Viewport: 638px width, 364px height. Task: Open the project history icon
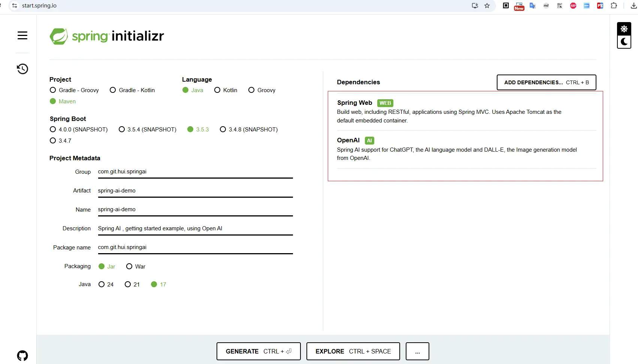click(22, 69)
